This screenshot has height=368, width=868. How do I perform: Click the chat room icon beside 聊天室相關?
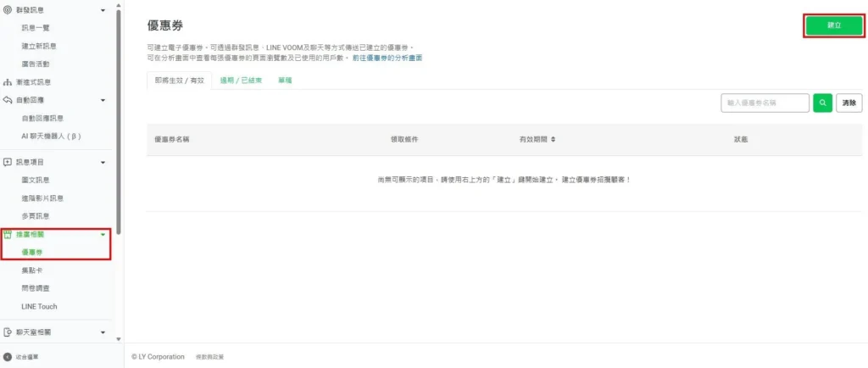click(x=8, y=332)
